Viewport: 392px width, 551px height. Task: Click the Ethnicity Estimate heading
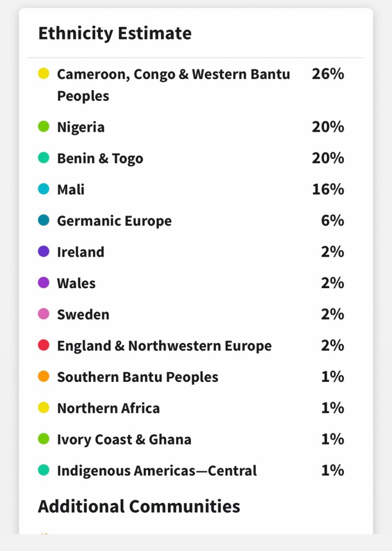point(115,33)
